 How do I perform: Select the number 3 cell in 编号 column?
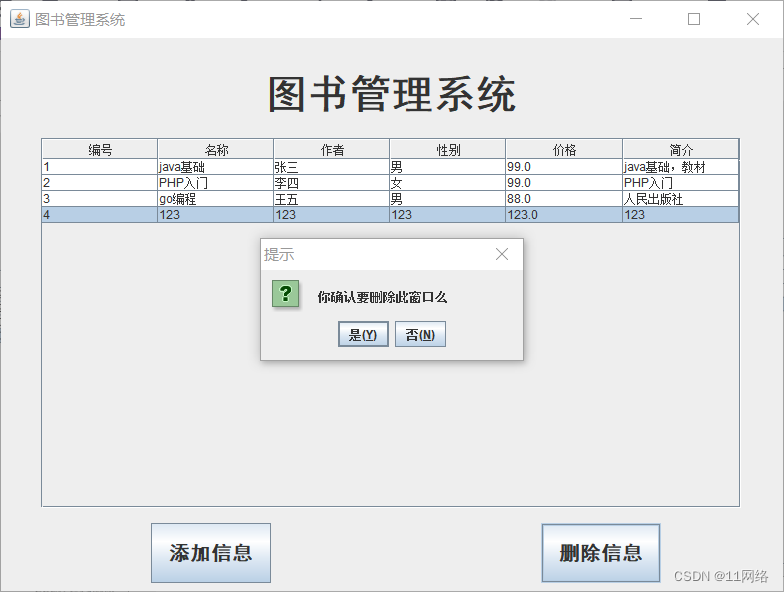(100, 198)
